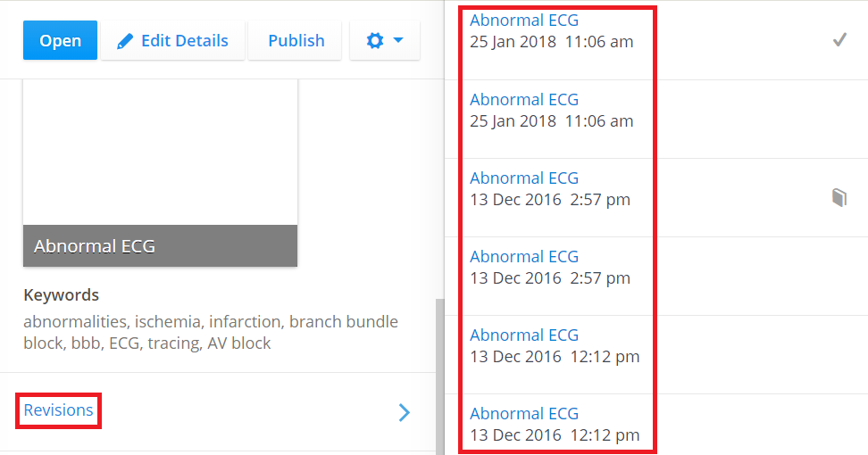Viewport: 868px width, 455px height.
Task: Click the Keywords heading
Action: point(61,295)
